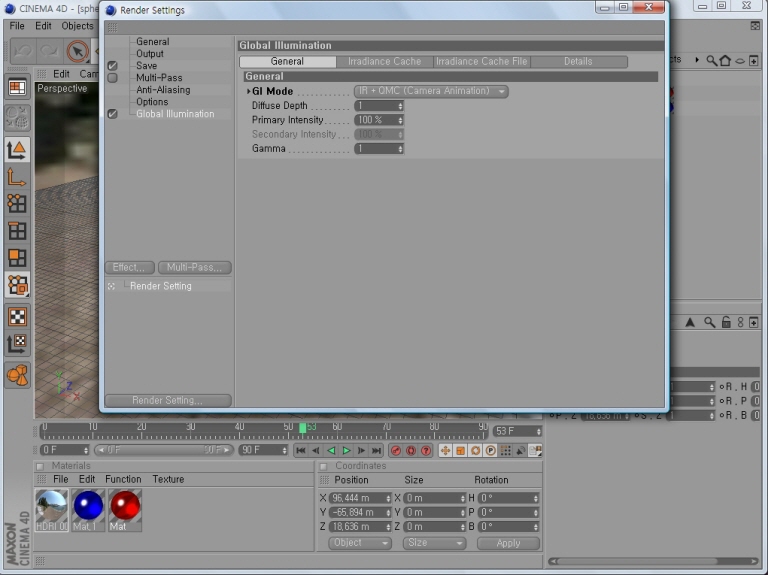Switch to Points mode tool
The width and height of the screenshot is (768, 575).
(x=17, y=203)
